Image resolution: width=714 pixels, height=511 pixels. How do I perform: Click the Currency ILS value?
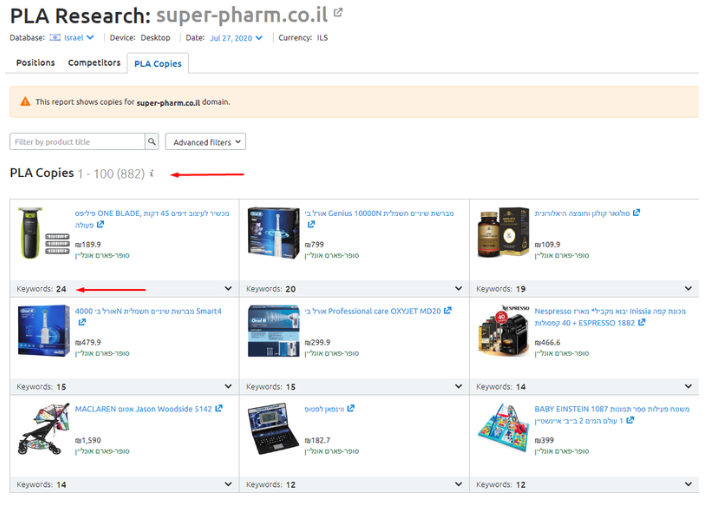click(x=322, y=38)
